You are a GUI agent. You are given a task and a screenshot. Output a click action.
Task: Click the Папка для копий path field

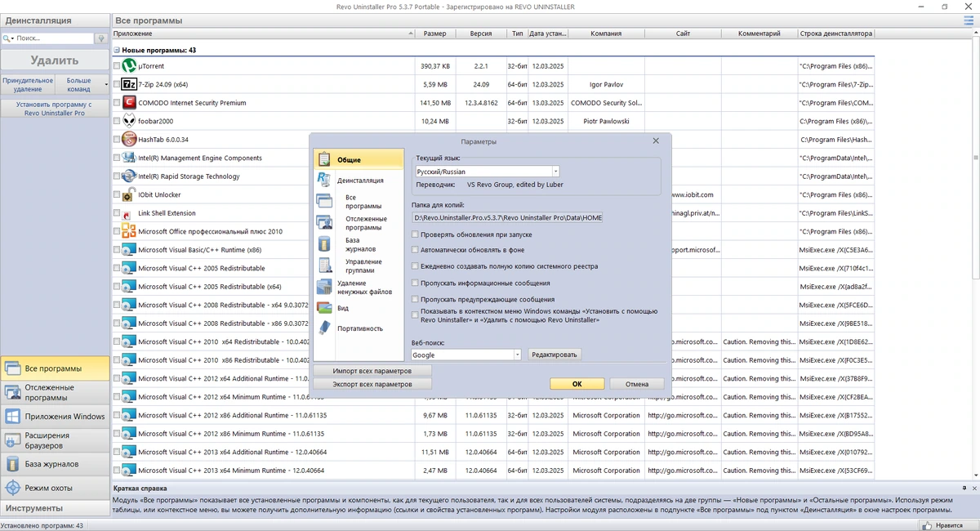tap(507, 218)
